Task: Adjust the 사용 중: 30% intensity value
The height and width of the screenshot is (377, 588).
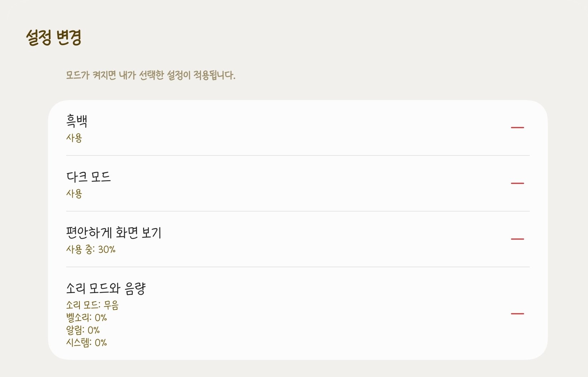Action: 90,250
